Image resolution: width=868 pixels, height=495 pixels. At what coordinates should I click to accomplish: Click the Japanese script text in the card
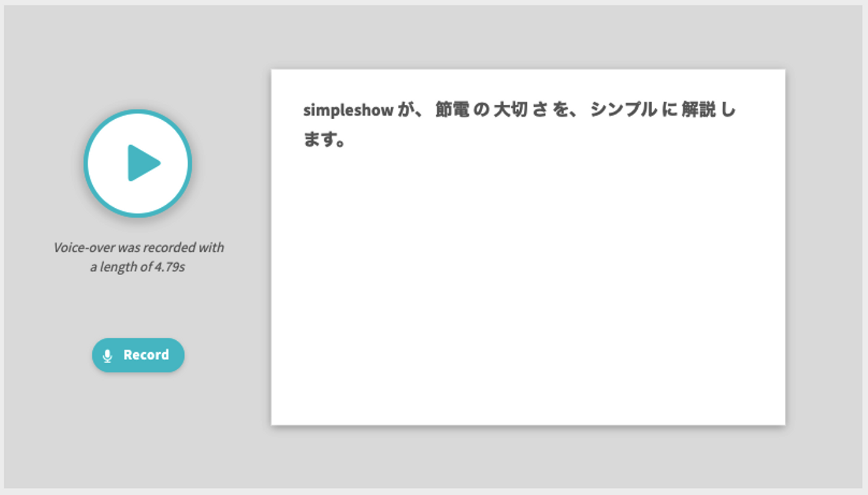520,125
